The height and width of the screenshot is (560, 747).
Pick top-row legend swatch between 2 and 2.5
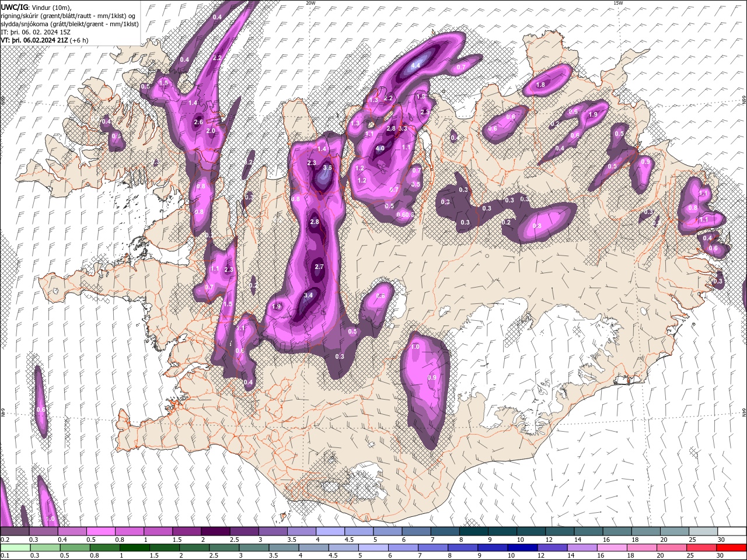click(x=215, y=531)
